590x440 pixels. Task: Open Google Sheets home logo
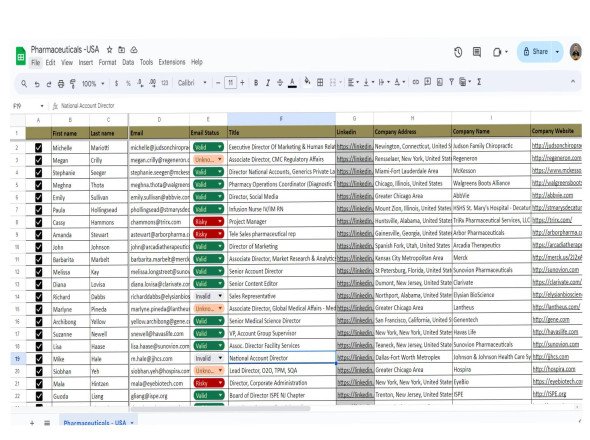(x=21, y=56)
